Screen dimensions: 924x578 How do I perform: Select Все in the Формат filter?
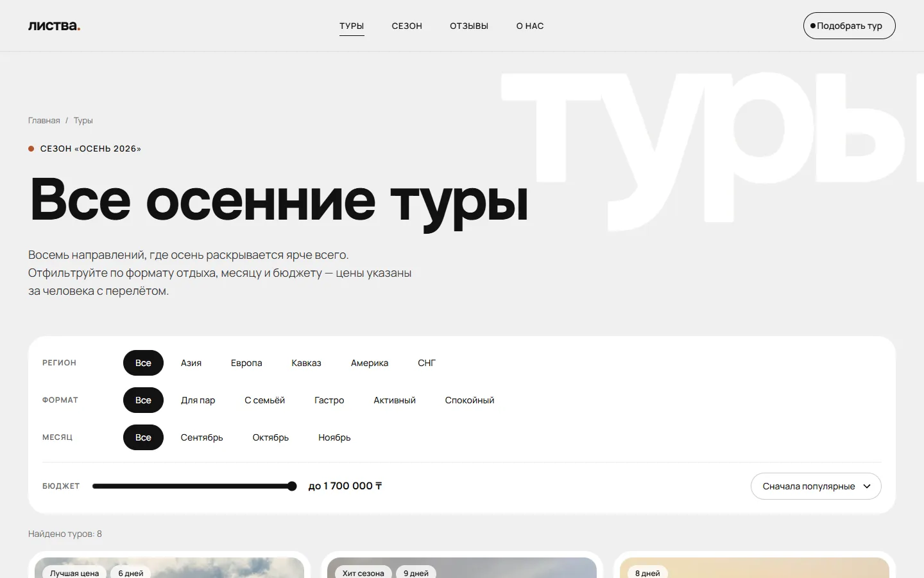[x=143, y=400]
